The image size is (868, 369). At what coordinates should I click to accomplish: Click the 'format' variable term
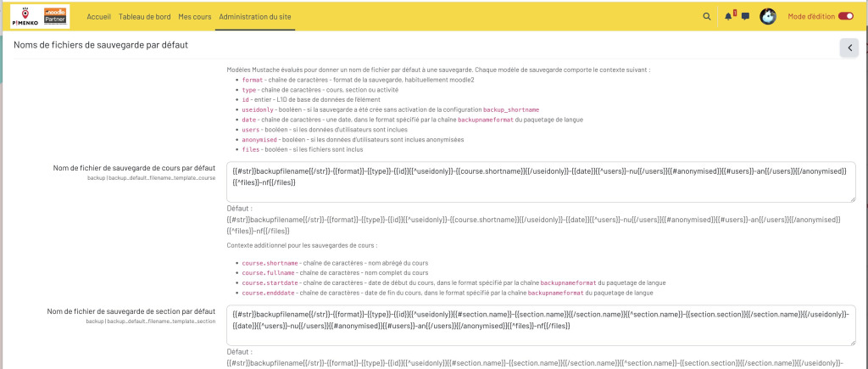point(252,81)
